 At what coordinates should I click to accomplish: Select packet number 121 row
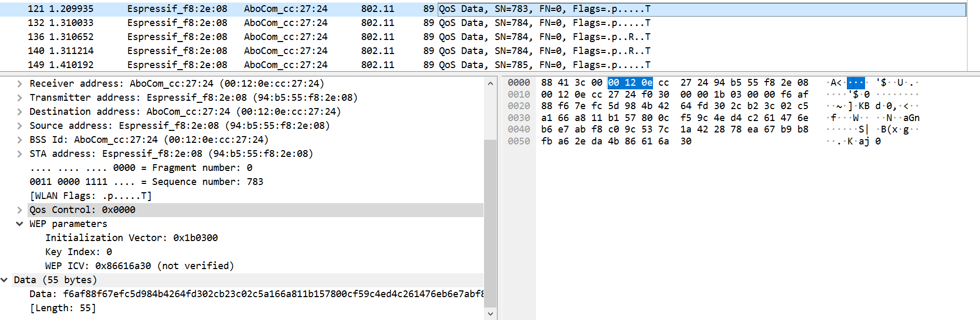click(483, 9)
